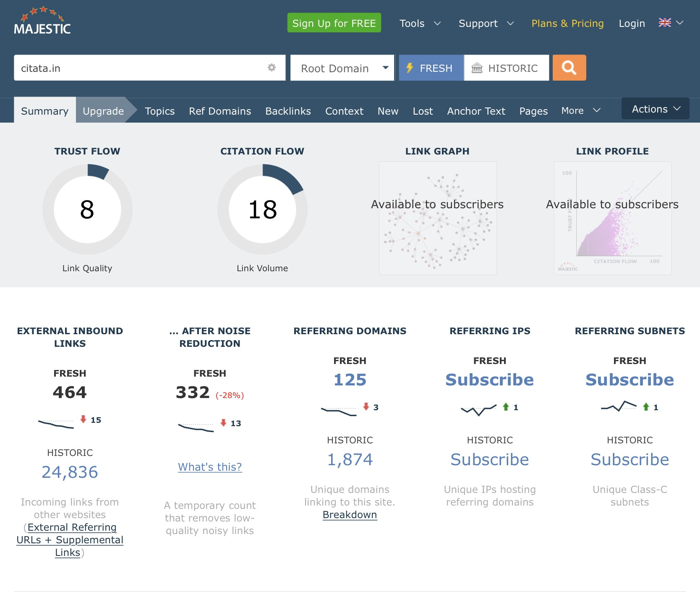Open the language selector chevron
This screenshot has height=592, width=700.
coord(680,23)
